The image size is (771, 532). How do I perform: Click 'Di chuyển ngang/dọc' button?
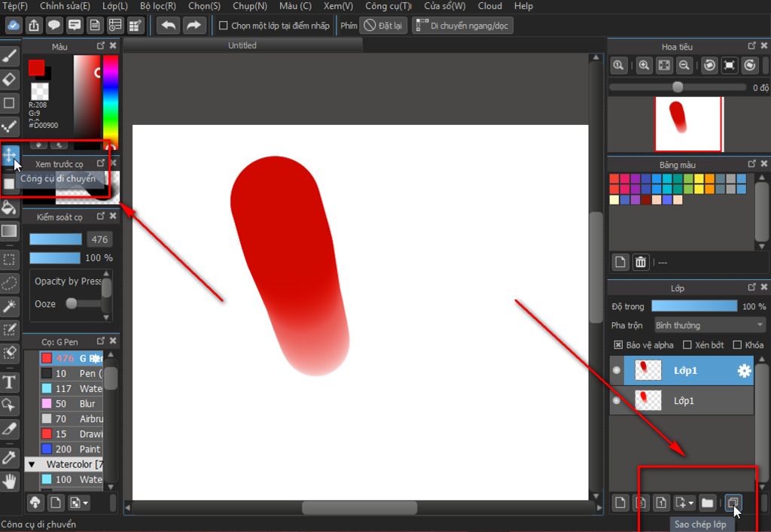463,26
